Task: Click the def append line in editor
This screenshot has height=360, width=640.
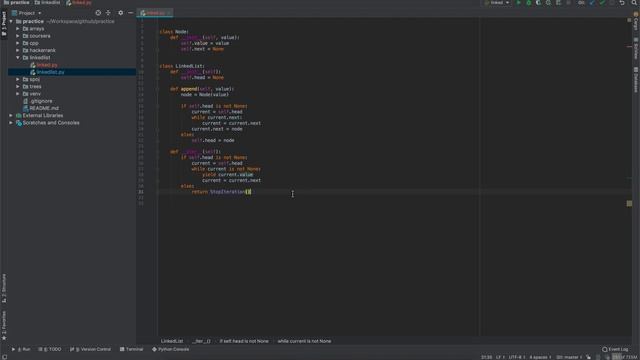Action: (202, 89)
